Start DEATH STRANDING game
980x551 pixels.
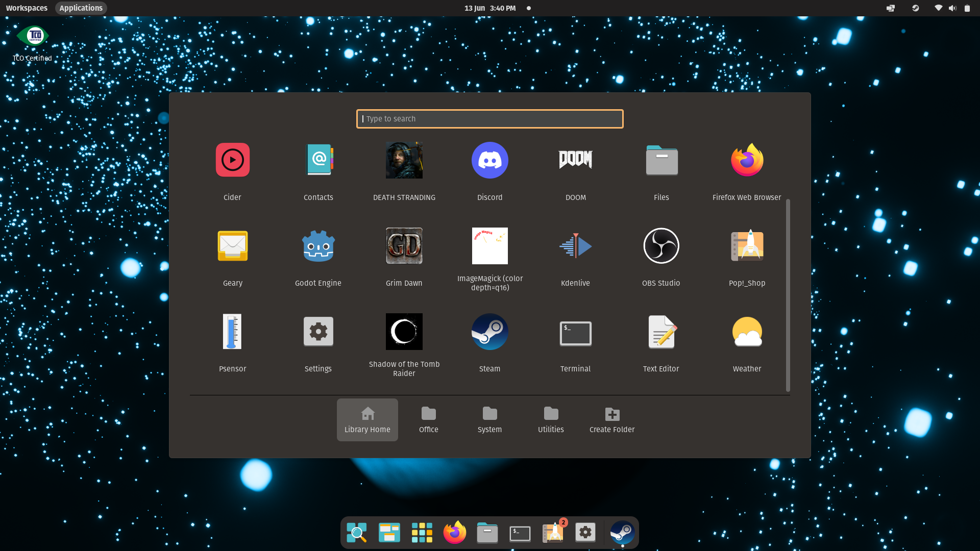(404, 160)
